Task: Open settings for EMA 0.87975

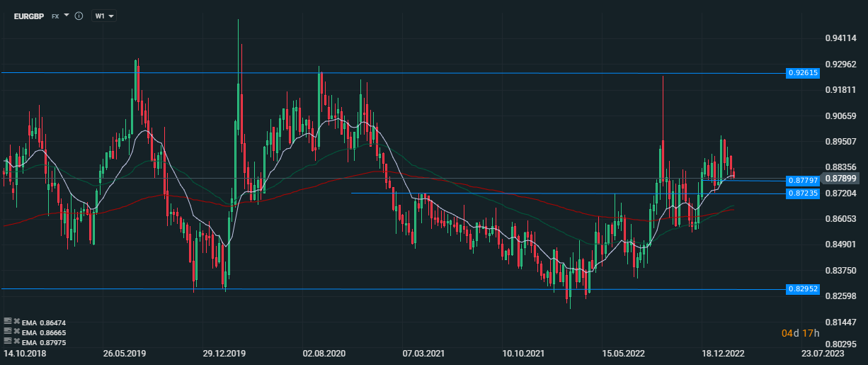Action: tap(8, 341)
